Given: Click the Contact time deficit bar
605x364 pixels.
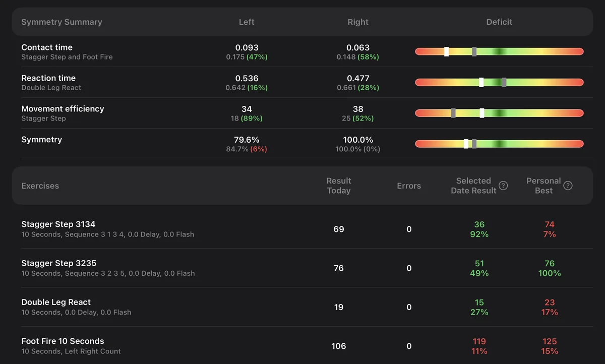Looking at the screenshot, I should (499, 51).
